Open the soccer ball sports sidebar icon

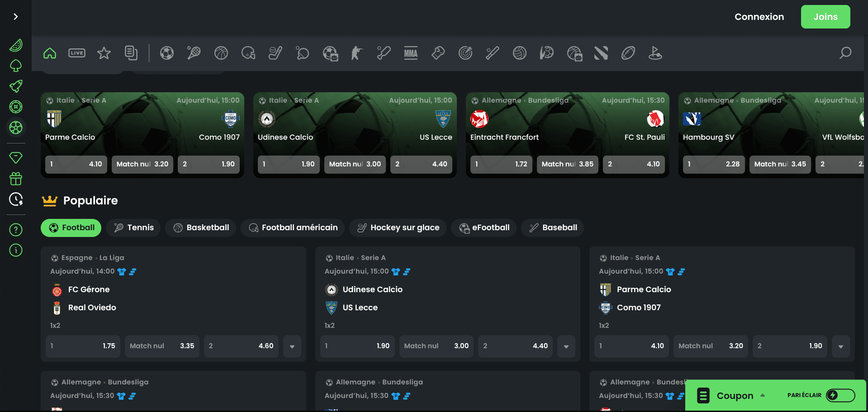coord(16,128)
